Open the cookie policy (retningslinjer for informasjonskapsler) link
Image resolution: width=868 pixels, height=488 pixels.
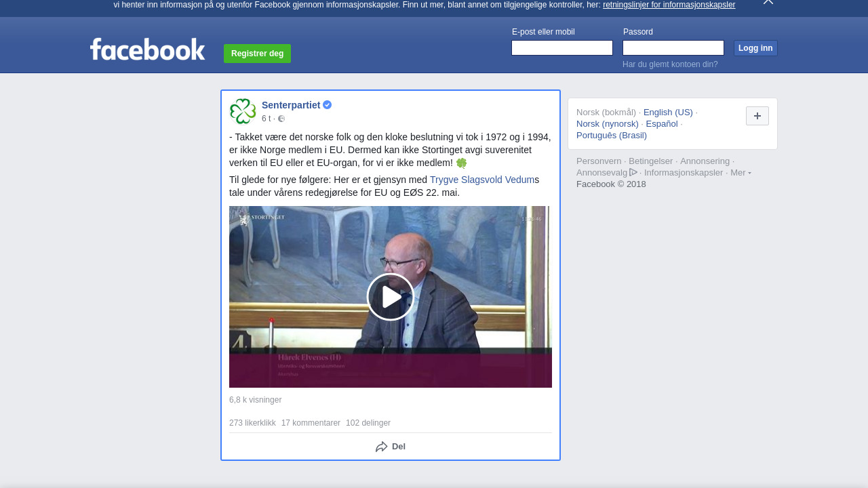click(x=669, y=5)
